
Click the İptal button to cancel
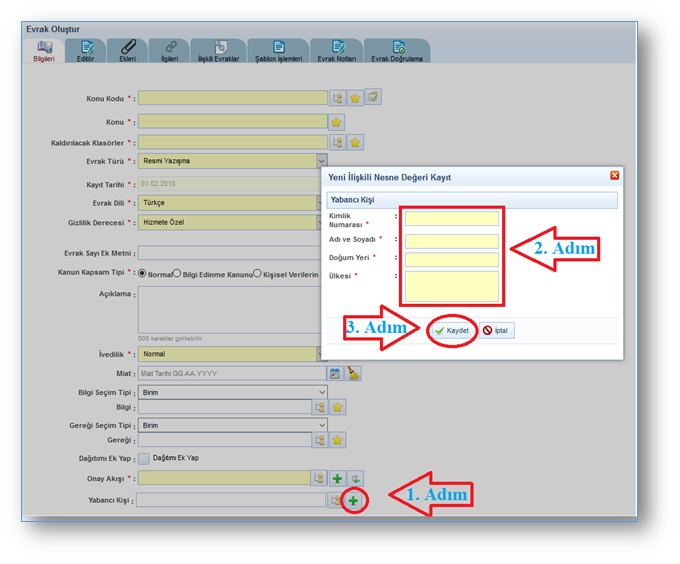tap(497, 330)
